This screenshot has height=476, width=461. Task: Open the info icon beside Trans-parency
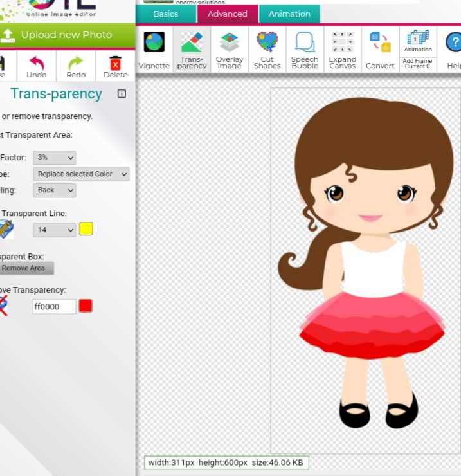point(122,94)
